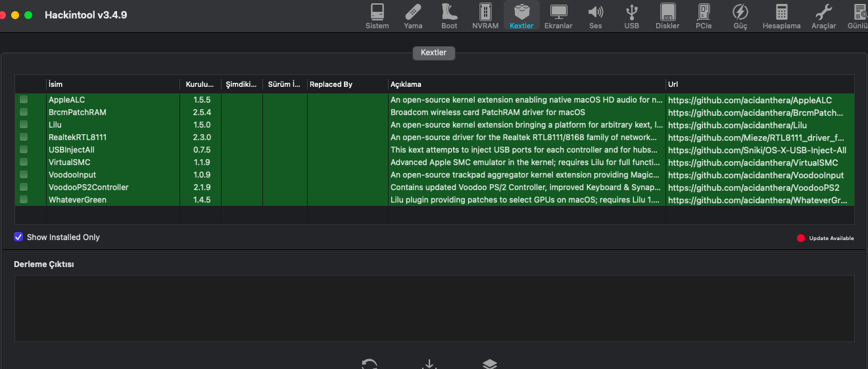
Task: Open the Sistem toolbar section
Action: (x=377, y=16)
